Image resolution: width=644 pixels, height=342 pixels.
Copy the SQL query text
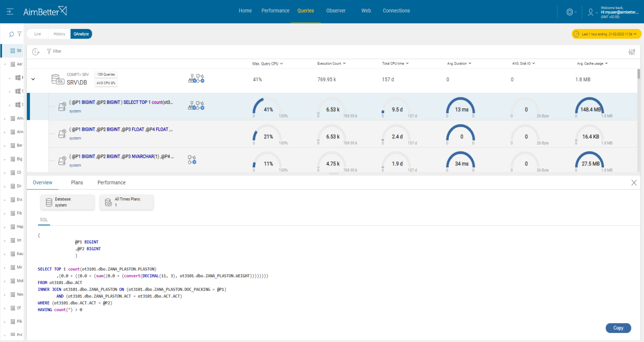(618, 328)
